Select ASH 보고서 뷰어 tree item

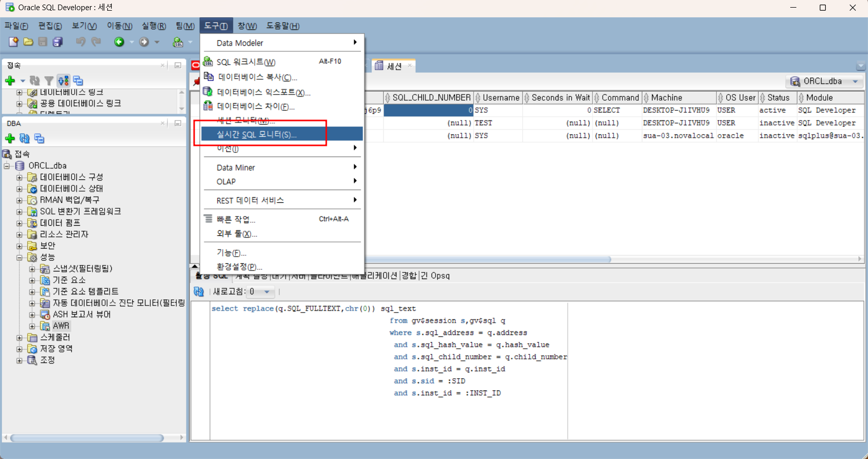tap(81, 315)
